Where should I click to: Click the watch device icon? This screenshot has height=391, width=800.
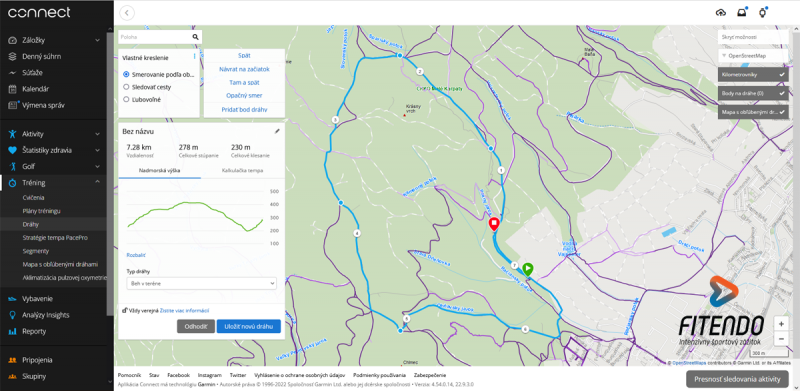pyautogui.click(x=763, y=13)
